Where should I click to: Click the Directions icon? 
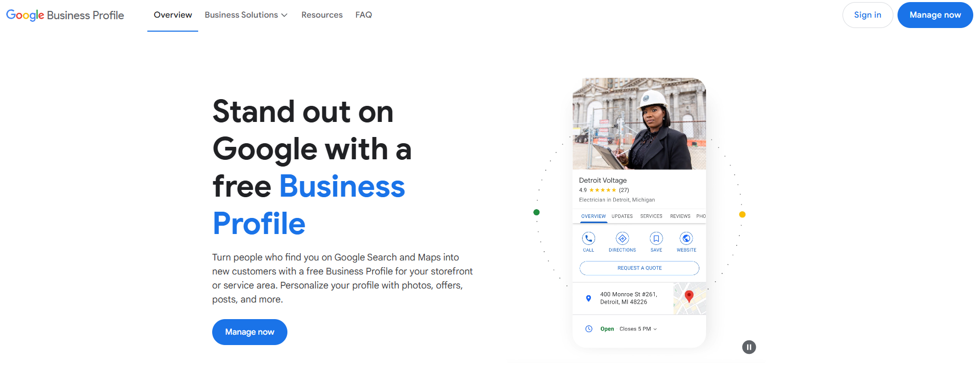point(622,239)
